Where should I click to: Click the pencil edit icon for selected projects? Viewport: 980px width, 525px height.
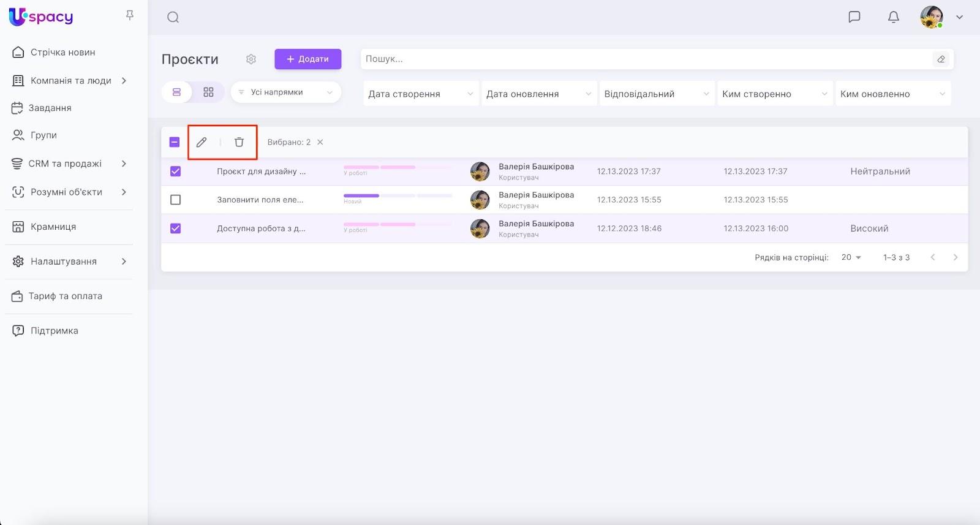pyautogui.click(x=202, y=142)
